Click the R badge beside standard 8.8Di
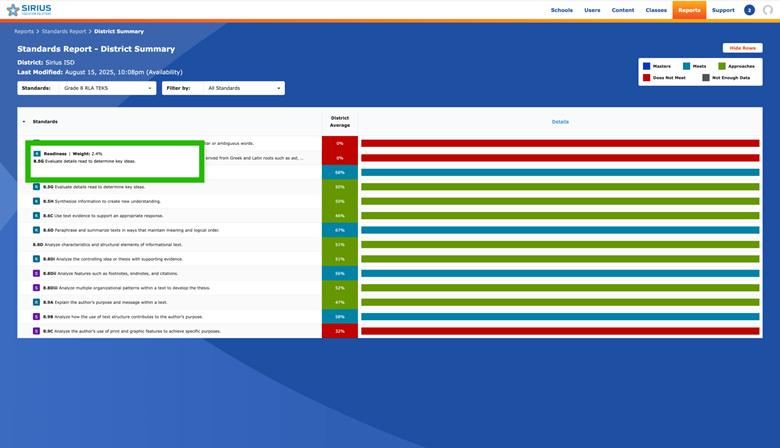 click(36, 259)
